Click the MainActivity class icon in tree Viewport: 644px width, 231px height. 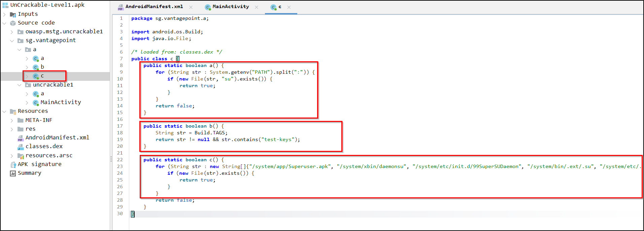(x=36, y=102)
